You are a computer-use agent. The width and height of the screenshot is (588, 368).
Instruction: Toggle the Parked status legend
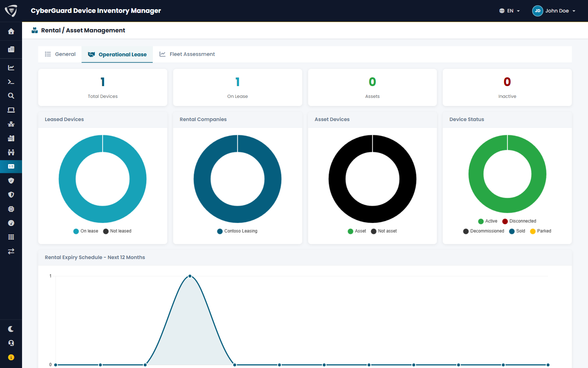(541, 231)
